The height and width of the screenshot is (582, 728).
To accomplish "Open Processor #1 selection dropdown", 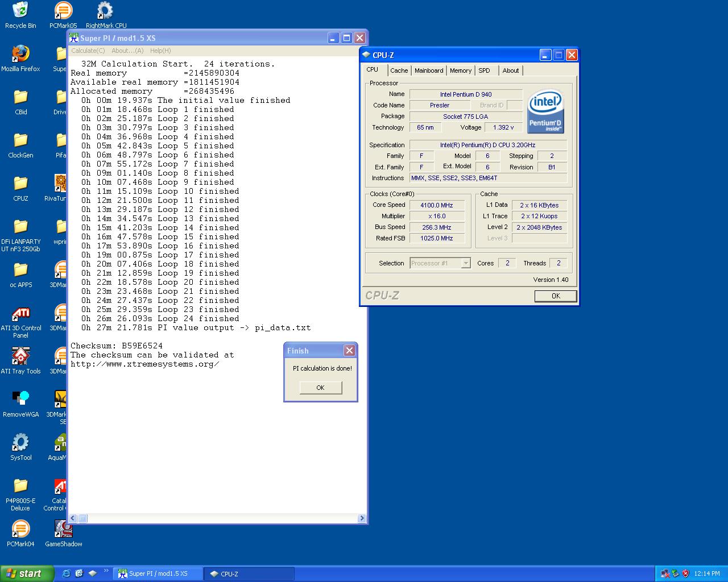I will 440,263.
